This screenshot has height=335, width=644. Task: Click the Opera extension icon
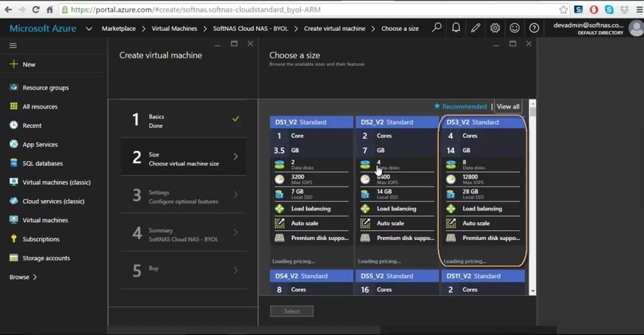pos(594,9)
